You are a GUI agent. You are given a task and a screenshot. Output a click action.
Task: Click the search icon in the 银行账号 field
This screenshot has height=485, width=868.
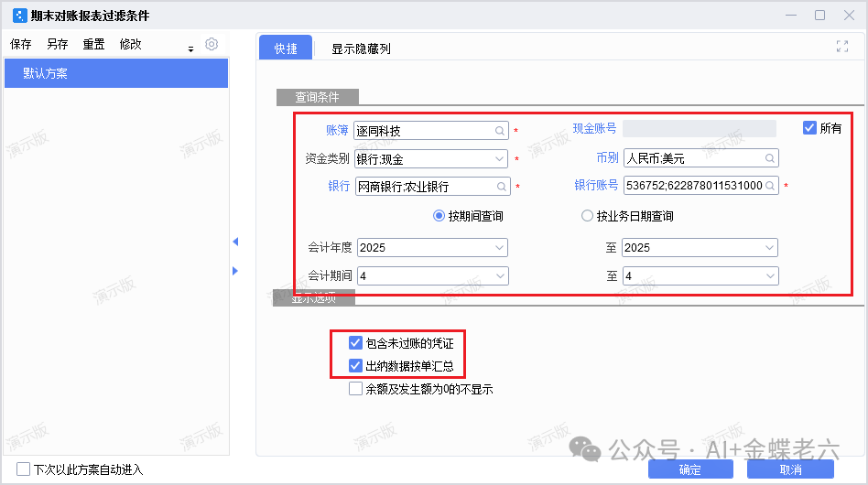[771, 187]
